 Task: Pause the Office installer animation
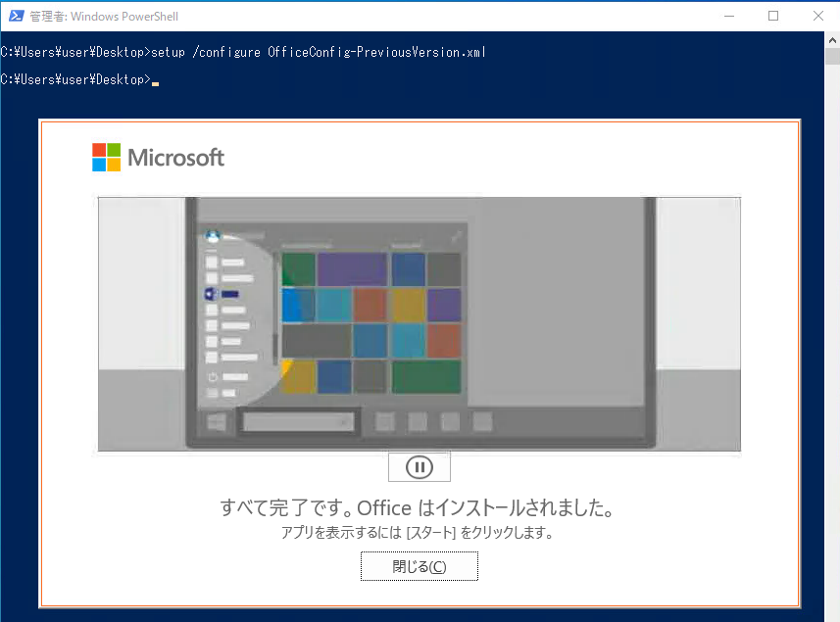419,467
